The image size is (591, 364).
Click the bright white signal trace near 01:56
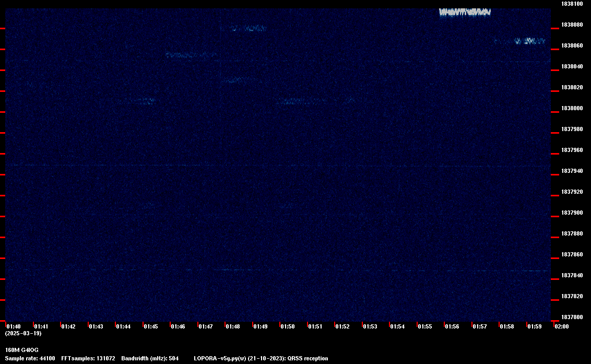(465, 12)
